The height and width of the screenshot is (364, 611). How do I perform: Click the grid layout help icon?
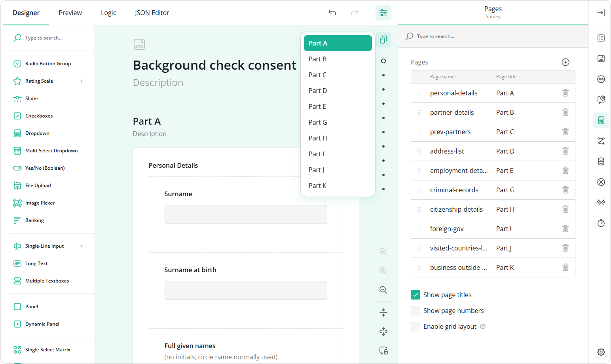483,326
